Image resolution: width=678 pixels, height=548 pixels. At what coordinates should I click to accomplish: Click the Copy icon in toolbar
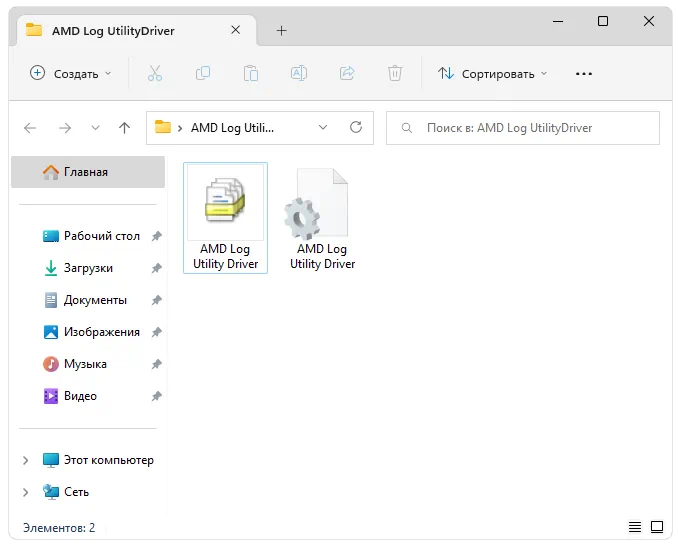203,73
